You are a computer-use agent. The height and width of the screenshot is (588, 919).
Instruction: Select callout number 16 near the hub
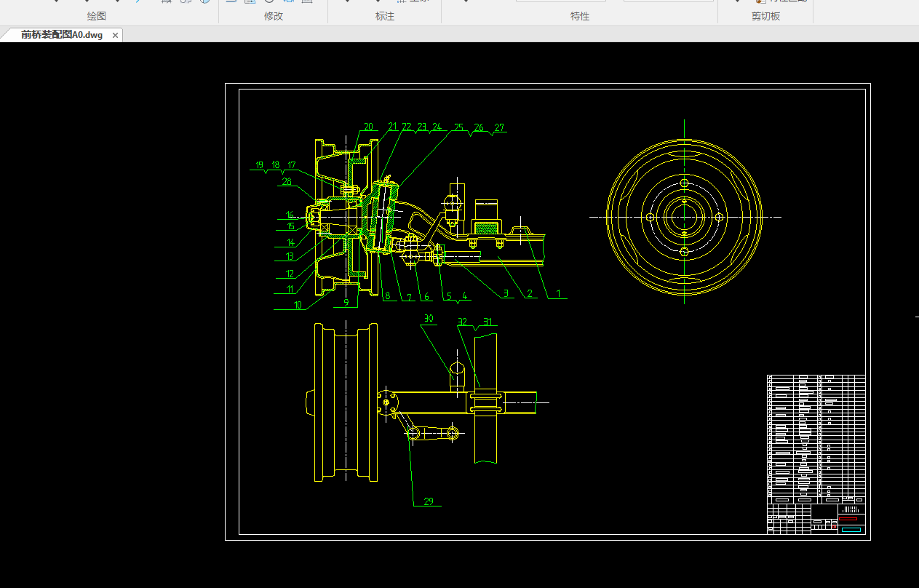(x=290, y=215)
